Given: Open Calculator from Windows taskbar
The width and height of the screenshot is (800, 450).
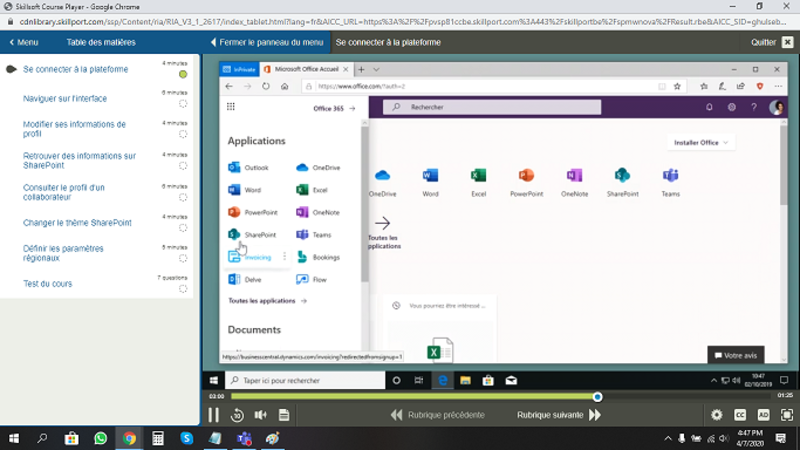Looking at the screenshot, I should [x=158, y=438].
